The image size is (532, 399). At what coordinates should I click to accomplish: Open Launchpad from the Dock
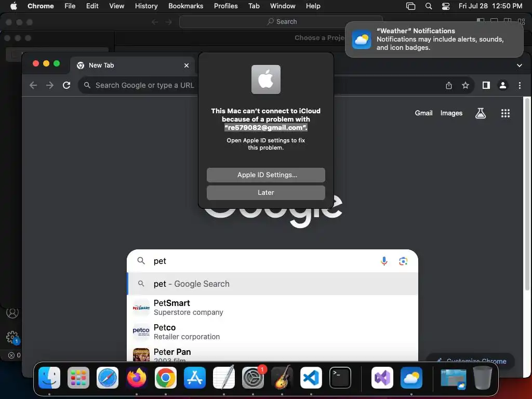pos(78,378)
